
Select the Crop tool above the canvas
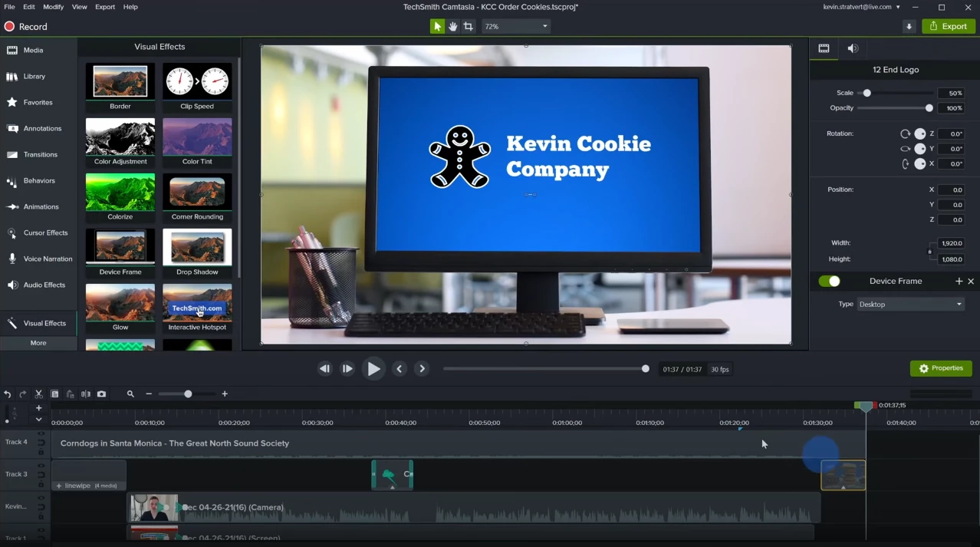click(469, 25)
